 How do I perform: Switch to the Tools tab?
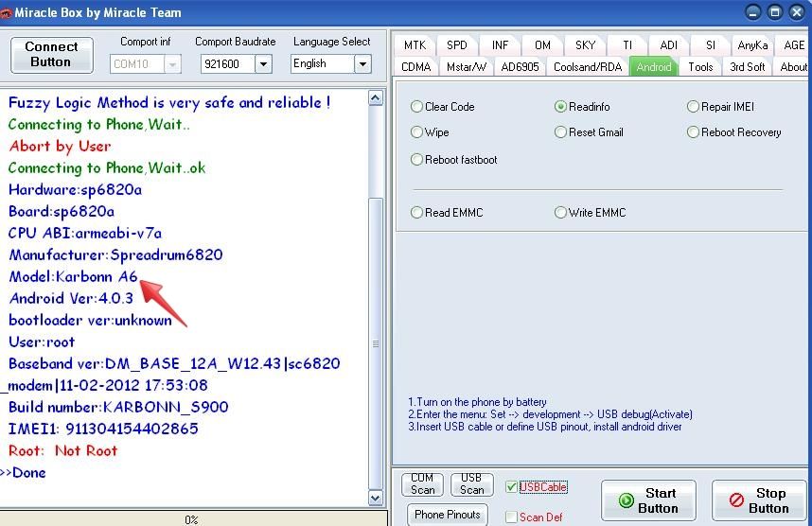coord(700,67)
